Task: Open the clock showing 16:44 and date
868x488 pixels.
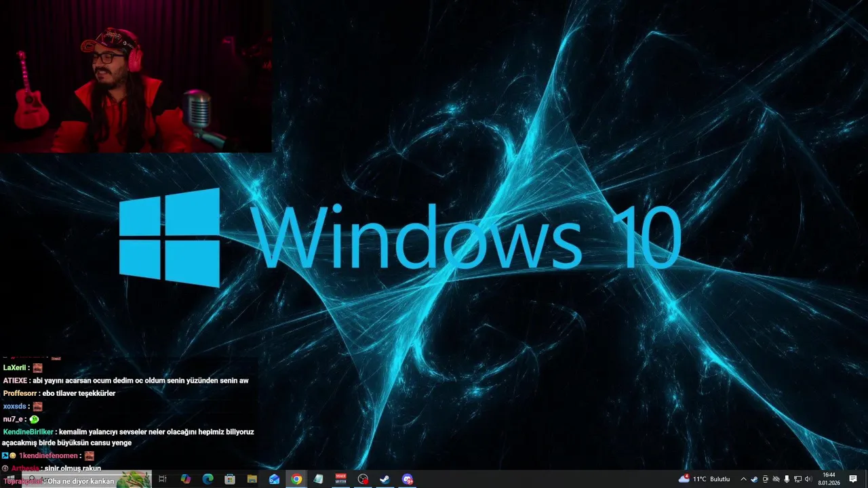Action: [x=829, y=479]
